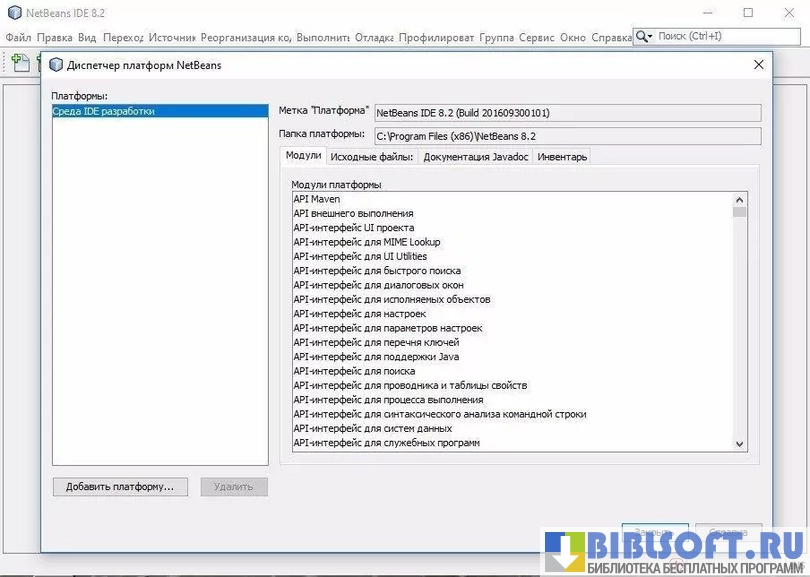The height and width of the screenshot is (577, 810).
Task: Click the New File toolbar icon
Action: [19, 62]
